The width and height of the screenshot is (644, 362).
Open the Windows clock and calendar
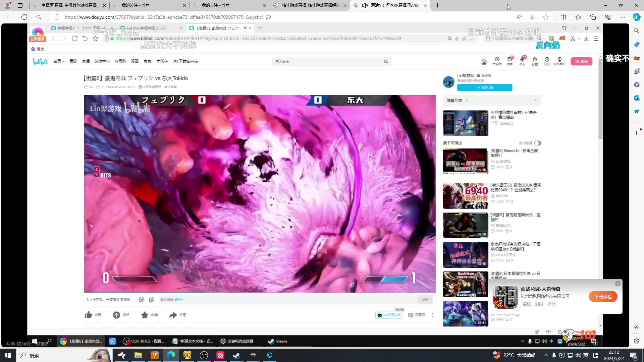614,355
